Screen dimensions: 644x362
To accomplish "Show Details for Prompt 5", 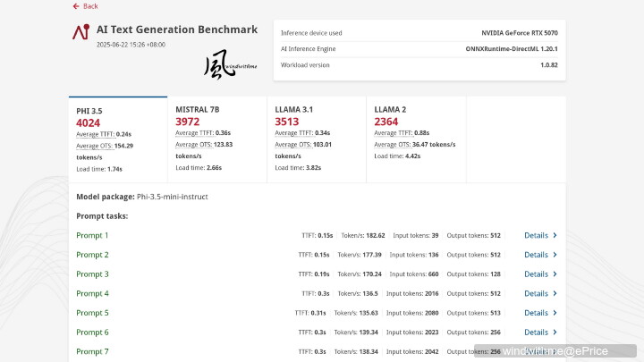I will 540,313.
